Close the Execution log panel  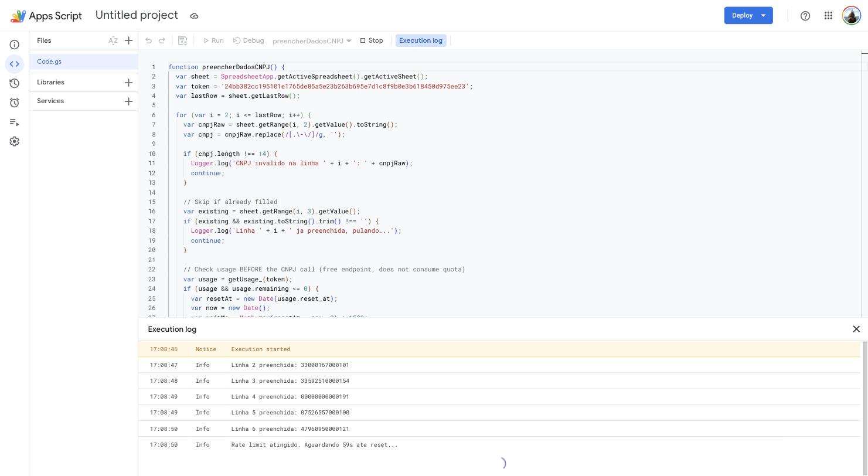856,329
